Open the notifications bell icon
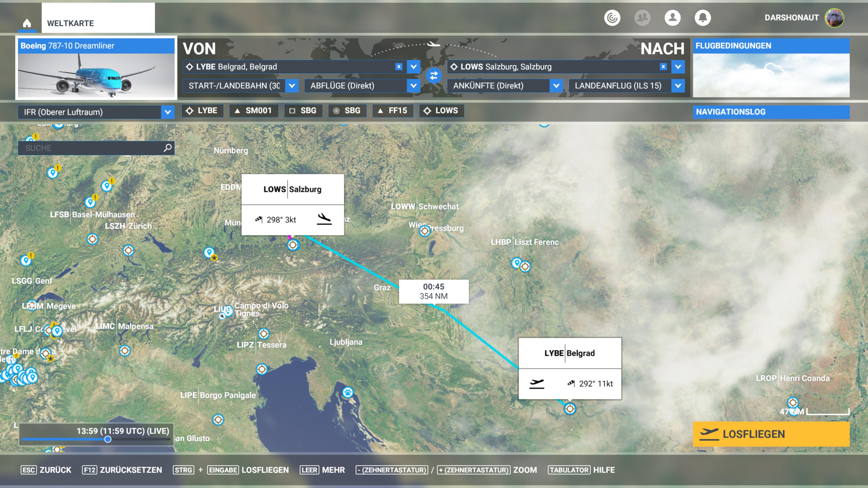Image resolution: width=868 pixels, height=488 pixels. [x=703, y=18]
